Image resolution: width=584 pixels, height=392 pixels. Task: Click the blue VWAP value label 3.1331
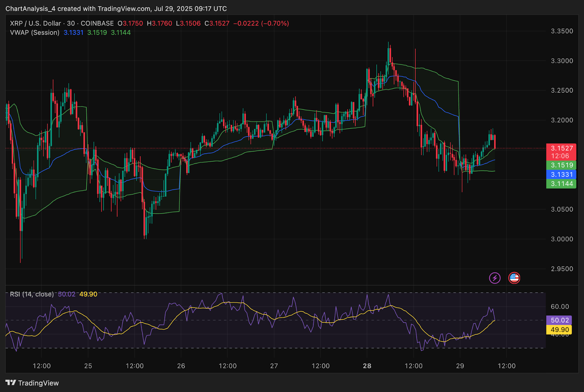pyautogui.click(x=561, y=174)
